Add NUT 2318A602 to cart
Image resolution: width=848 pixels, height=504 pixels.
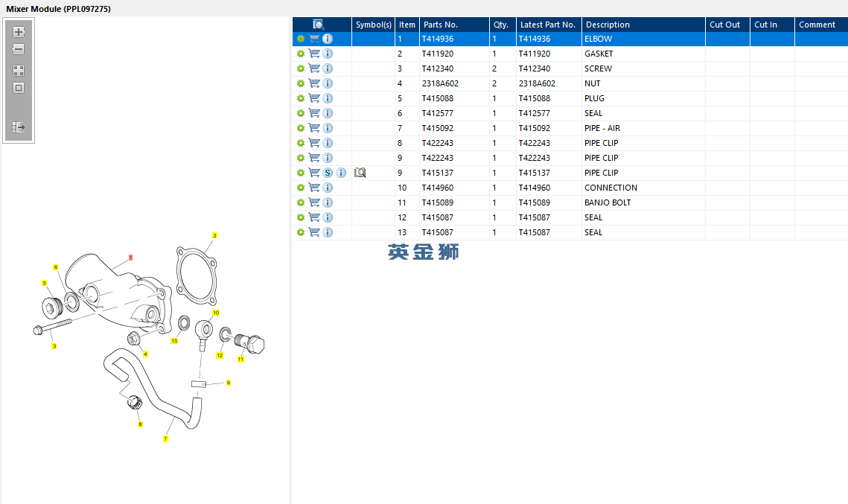(x=314, y=83)
